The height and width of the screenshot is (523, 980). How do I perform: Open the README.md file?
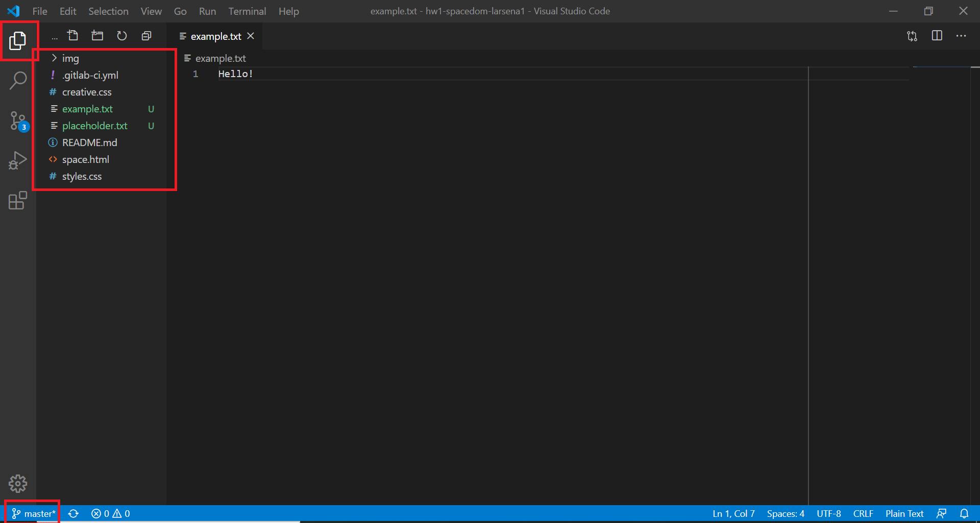pyautogui.click(x=89, y=142)
